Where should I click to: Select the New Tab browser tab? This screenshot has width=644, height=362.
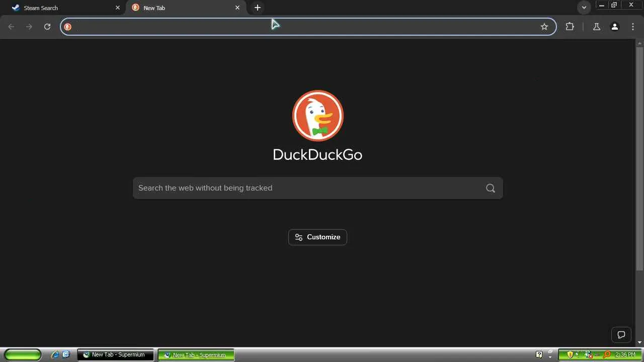pos(186,8)
